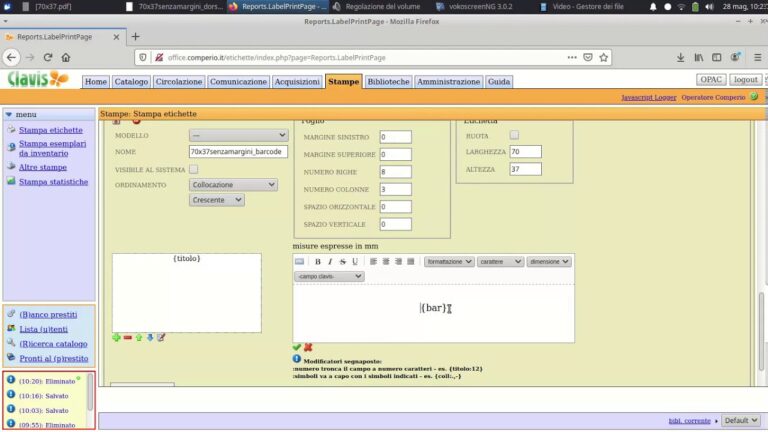Open Ricerca catalogo link
768x432 pixels.
pos(53,344)
